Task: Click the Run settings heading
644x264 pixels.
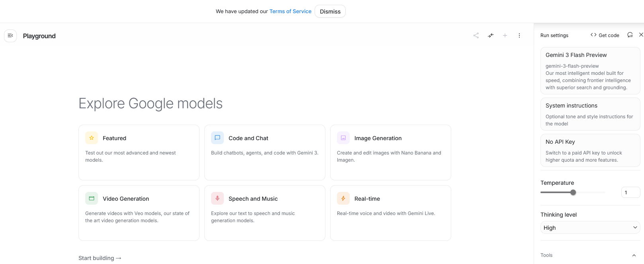Action: [x=554, y=35]
